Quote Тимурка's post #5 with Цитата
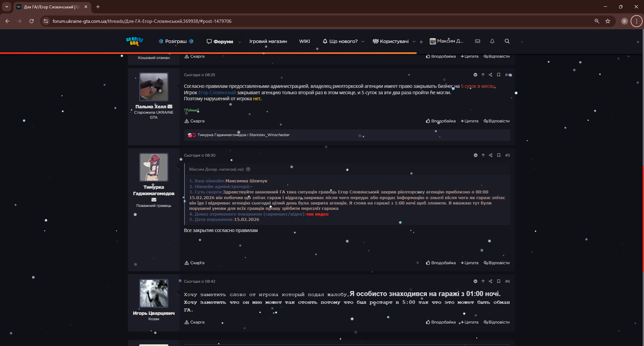Viewport: 644px width, 346px height. [x=469, y=263]
